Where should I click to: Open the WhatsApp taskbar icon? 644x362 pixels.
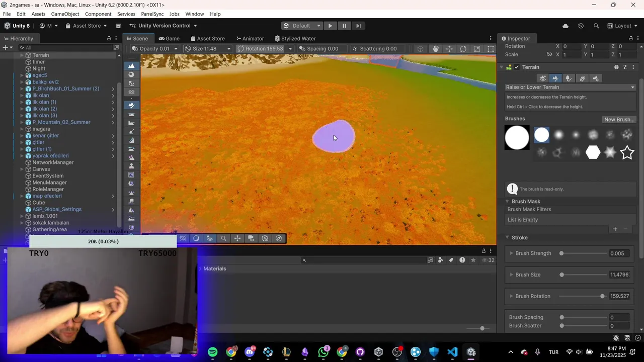pos(323,352)
